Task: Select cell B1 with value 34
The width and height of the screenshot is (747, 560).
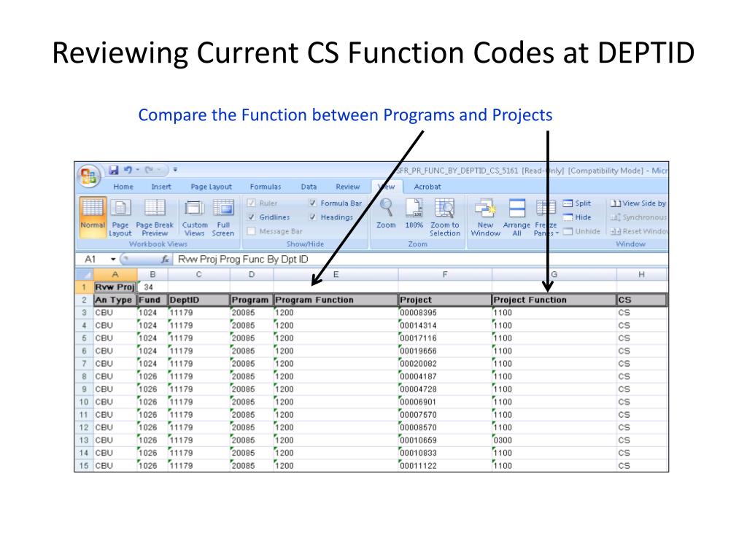Action: (152, 287)
